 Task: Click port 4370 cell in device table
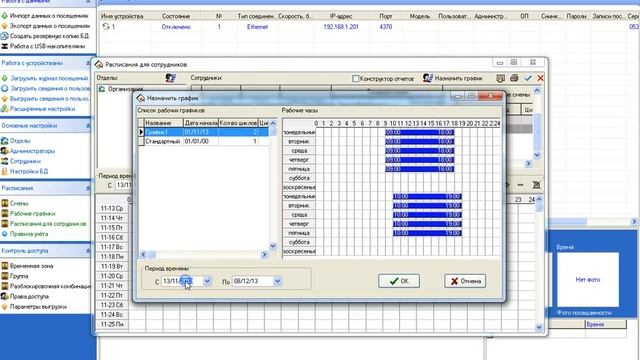click(x=386, y=27)
